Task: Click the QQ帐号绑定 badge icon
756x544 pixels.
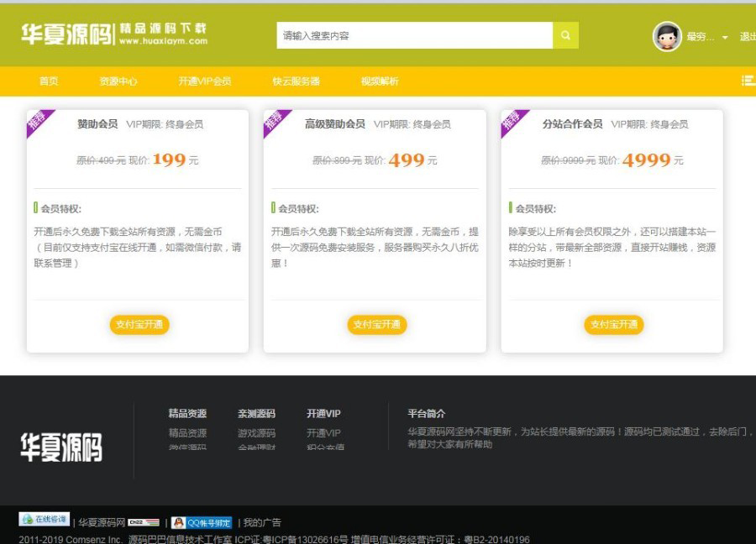Action: tap(202, 522)
